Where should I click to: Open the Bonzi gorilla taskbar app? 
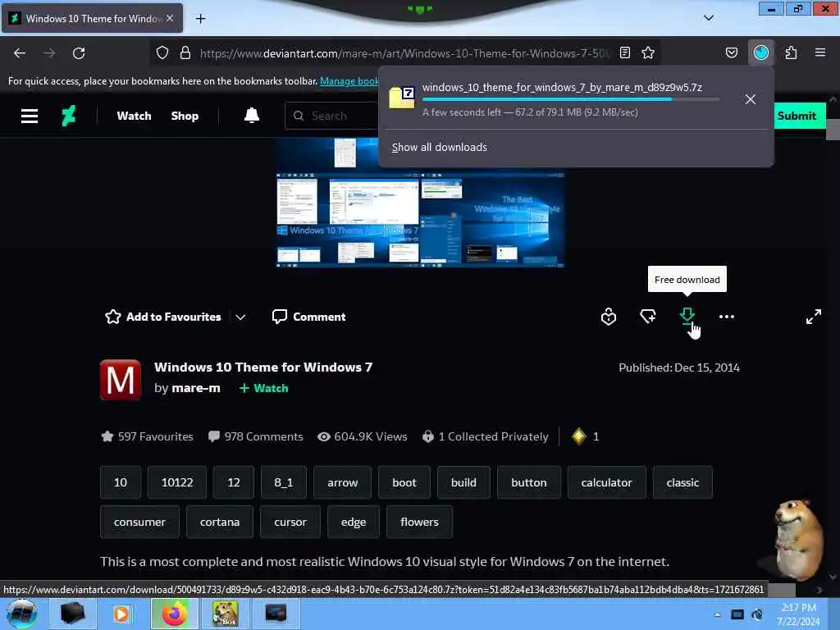[x=225, y=614]
